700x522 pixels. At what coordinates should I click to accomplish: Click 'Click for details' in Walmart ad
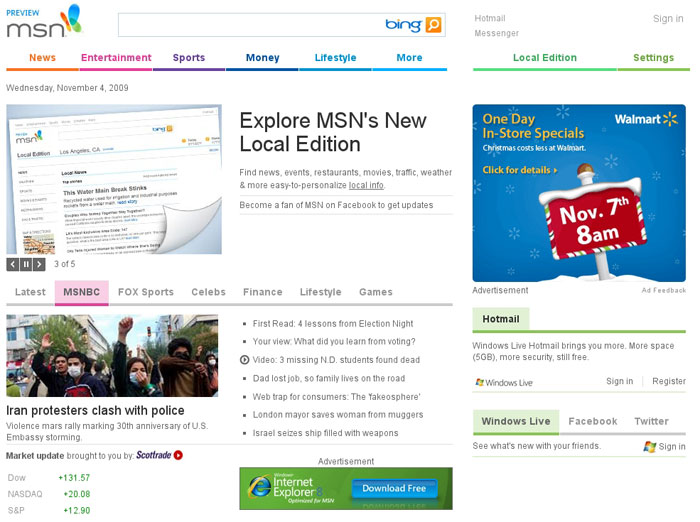tap(520, 170)
